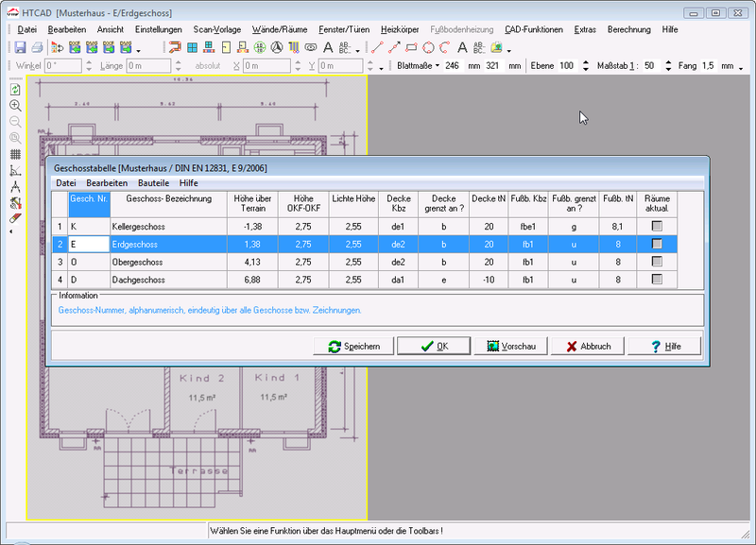Click the save diskette icon in the toolbar
756x545 pixels.
tap(20, 47)
